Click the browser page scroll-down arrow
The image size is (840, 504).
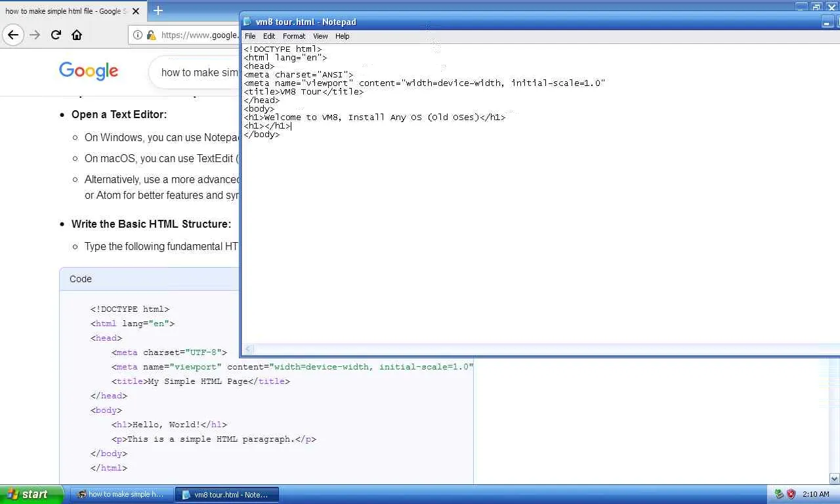coord(834,478)
